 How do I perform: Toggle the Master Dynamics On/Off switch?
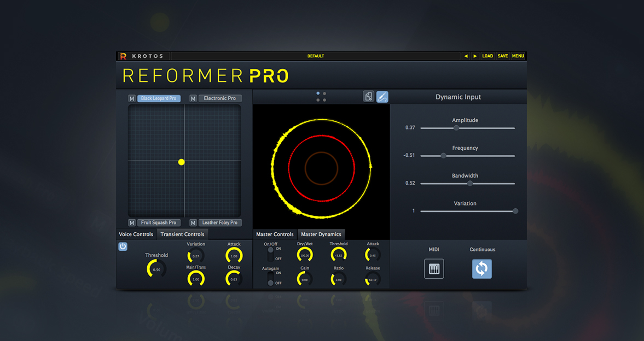(x=270, y=254)
